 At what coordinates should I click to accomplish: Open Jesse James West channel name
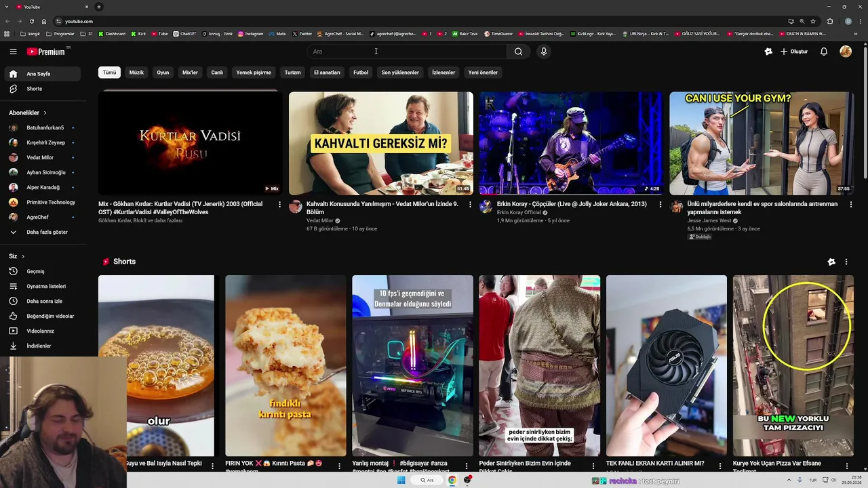coord(709,220)
